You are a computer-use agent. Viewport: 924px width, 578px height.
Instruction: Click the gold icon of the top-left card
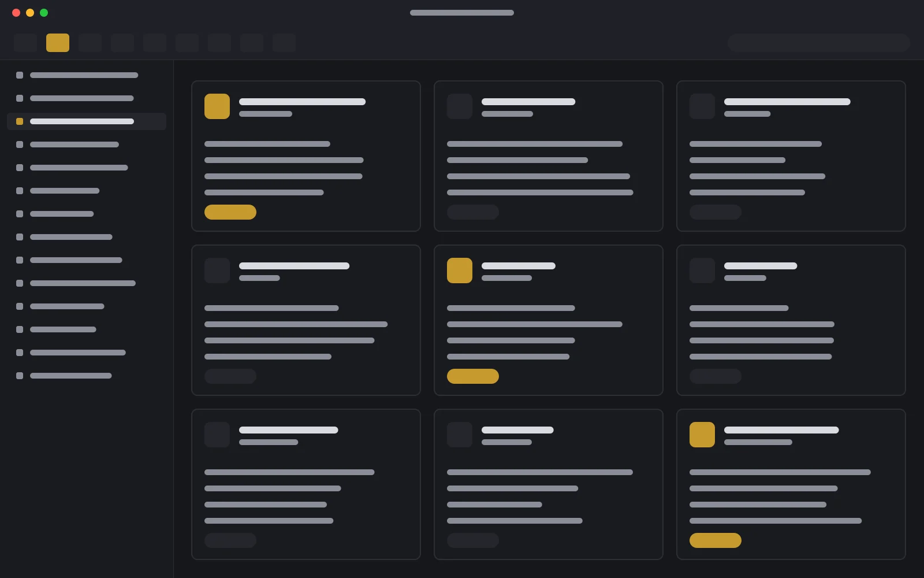point(217,106)
